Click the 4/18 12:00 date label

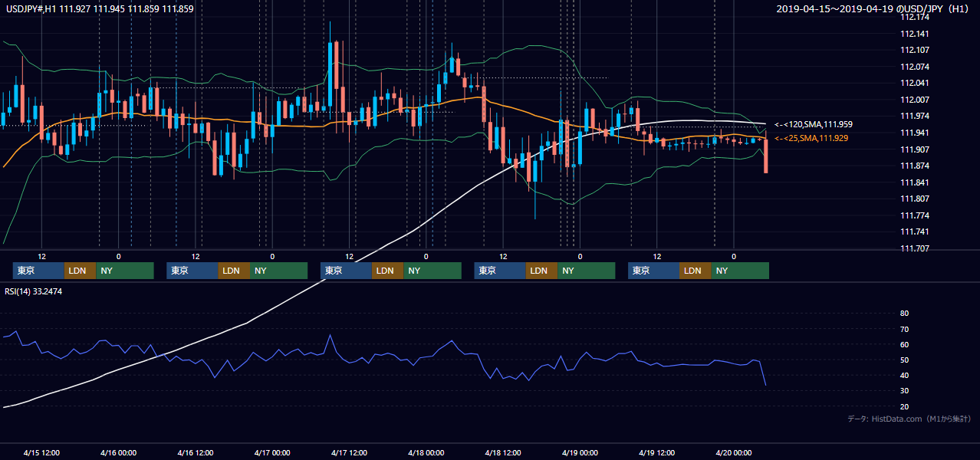pos(503,452)
